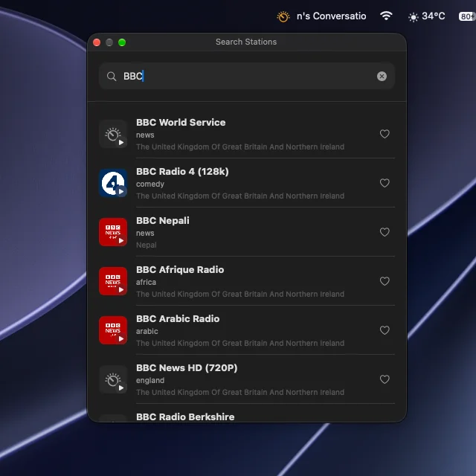Viewport: 476px width, 476px height.
Task: Click the 'comedy' tag under BBC Radio 4
Action: point(150,184)
